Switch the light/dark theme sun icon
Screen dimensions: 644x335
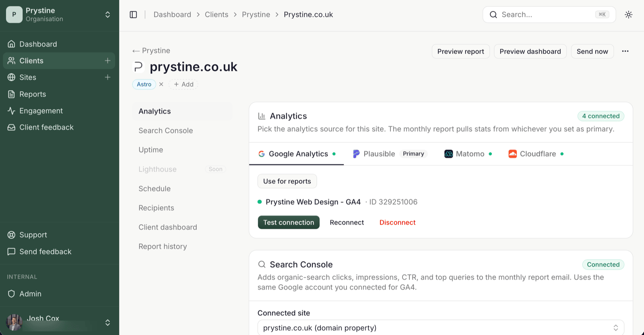(x=628, y=14)
